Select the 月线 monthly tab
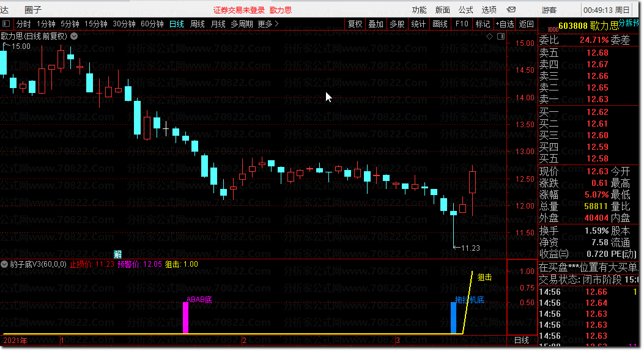Image resolution: width=644 pixels, height=351 pixels. (218, 24)
